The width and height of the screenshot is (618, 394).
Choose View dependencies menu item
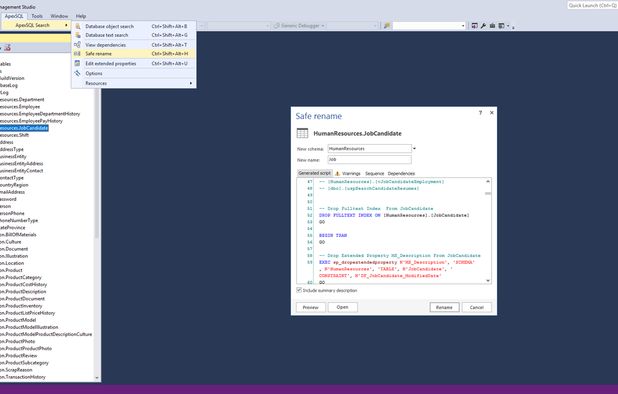(x=134, y=45)
